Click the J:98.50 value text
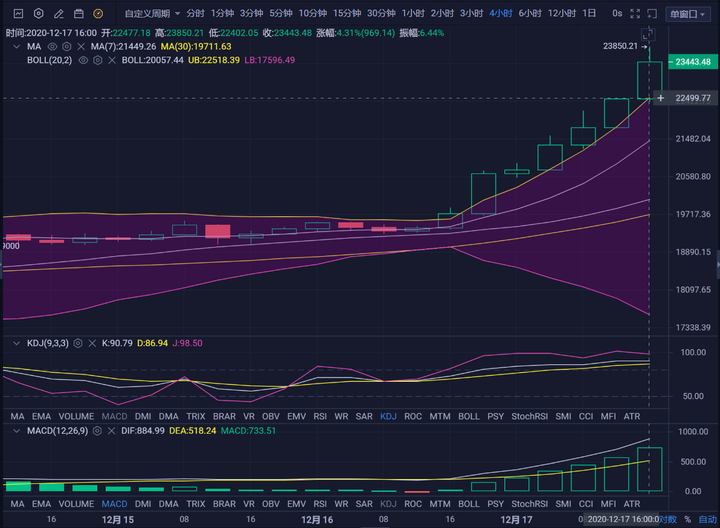This screenshot has width=720, height=528. tap(187, 343)
